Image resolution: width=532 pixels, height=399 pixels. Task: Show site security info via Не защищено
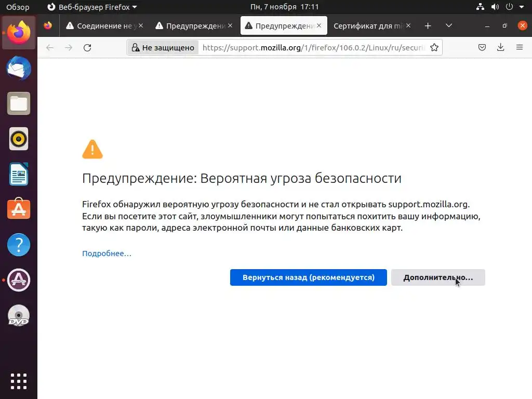pyautogui.click(x=164, y=47)
